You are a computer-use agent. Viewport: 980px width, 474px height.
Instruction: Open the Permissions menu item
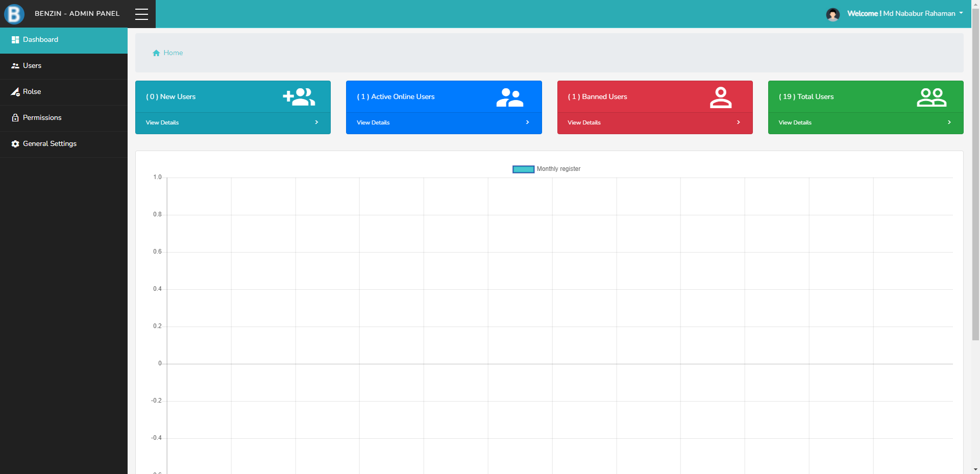(x=64, y=118)
